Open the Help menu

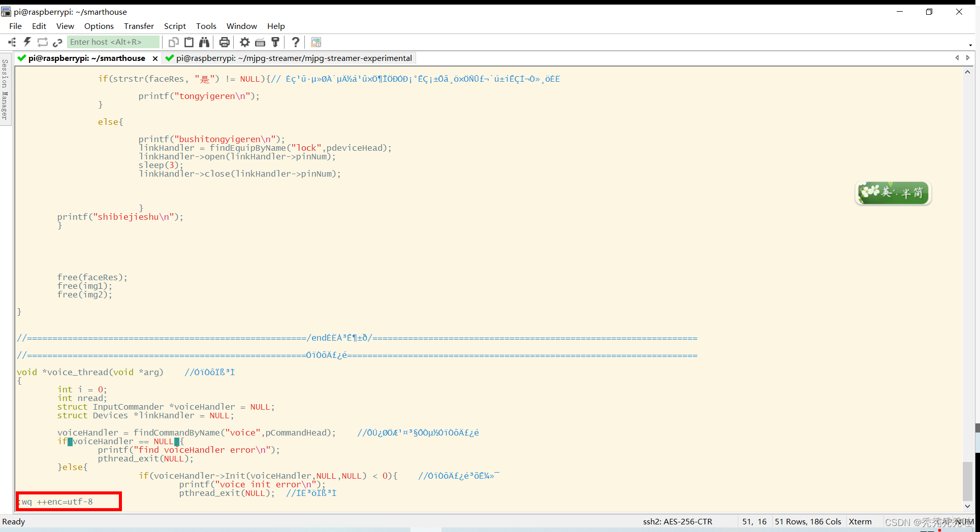click(x=276, y=26)
